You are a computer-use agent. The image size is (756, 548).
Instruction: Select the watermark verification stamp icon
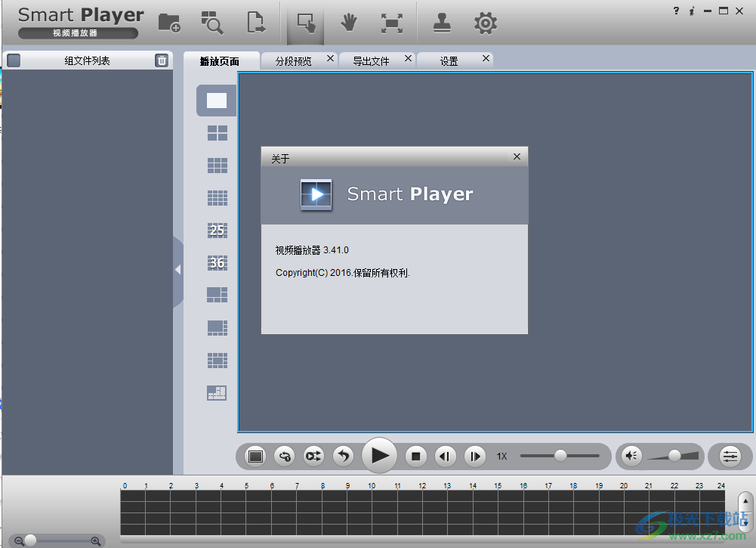pos(442,23)
